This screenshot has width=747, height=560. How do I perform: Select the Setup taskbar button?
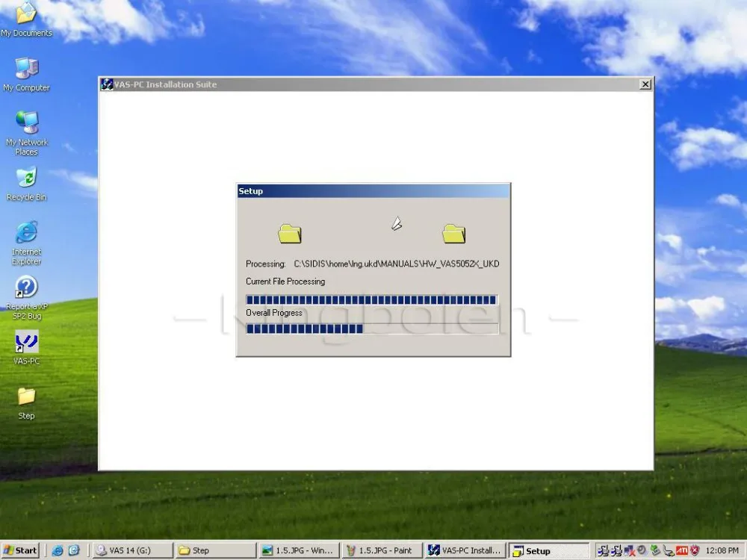pos(549,550)
